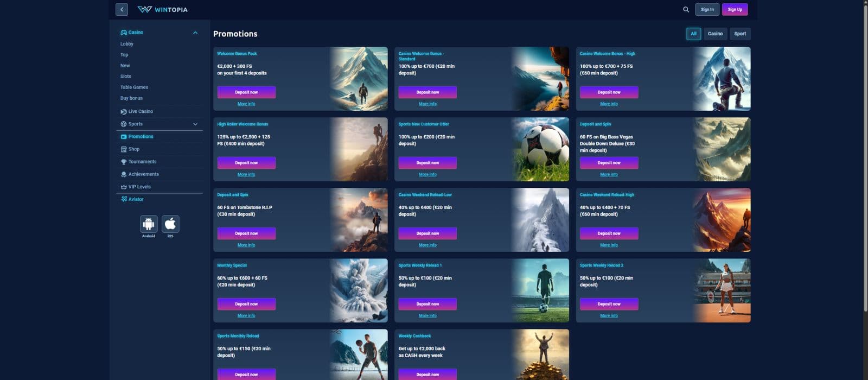Download the iOS app
The width and height of the screenshot is (868, 380).
[x=170, y=224]
